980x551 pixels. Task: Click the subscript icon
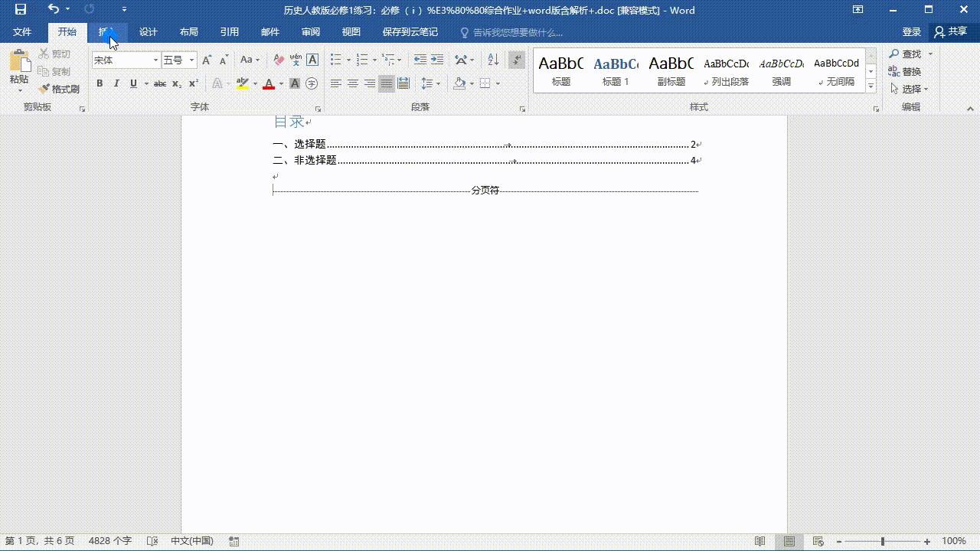click(176, 83)
